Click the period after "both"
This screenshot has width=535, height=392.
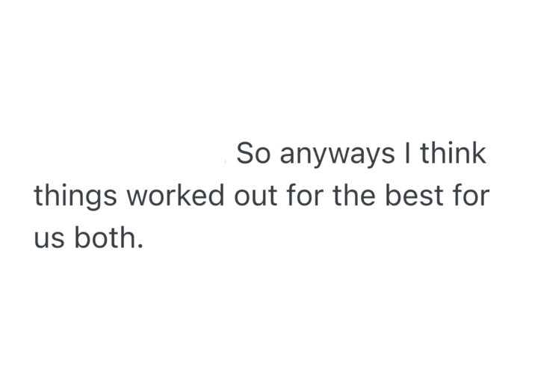139,246
